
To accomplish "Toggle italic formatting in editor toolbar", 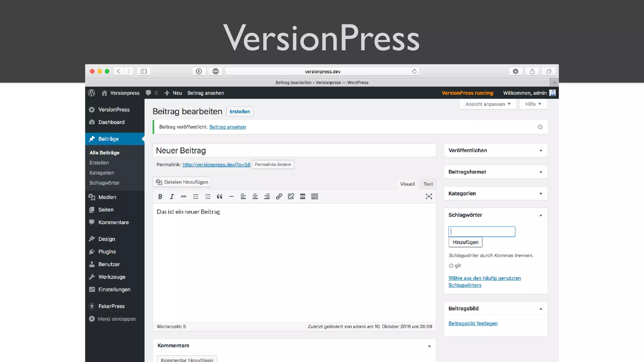I will point(172,196).
